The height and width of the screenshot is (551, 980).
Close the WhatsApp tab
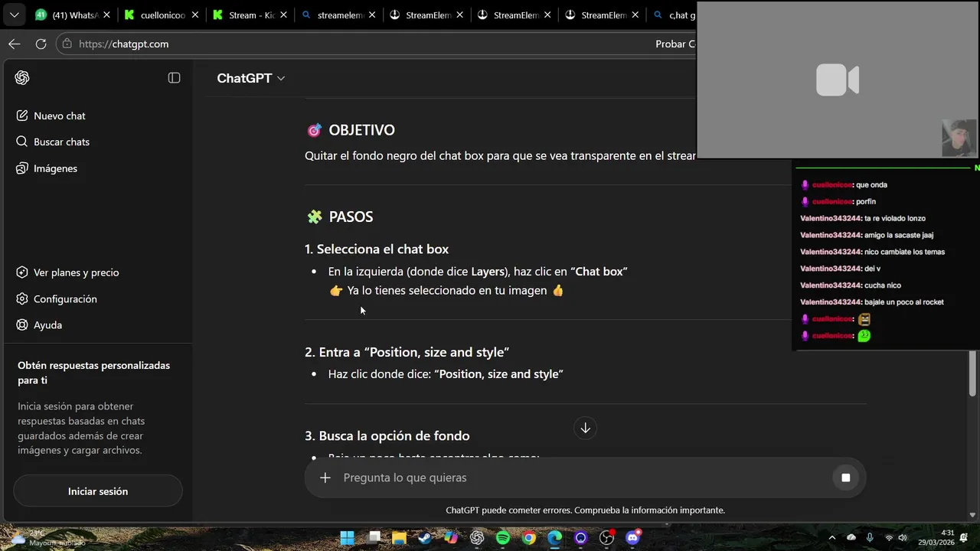106,15
